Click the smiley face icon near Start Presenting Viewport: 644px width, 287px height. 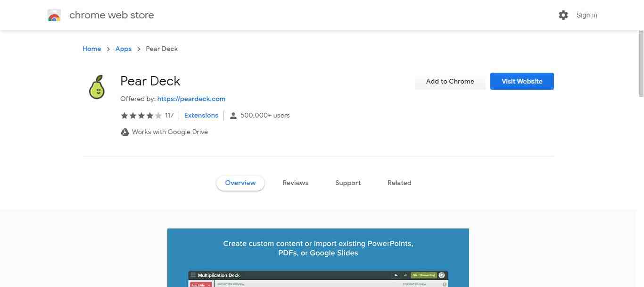click(441, 275)
